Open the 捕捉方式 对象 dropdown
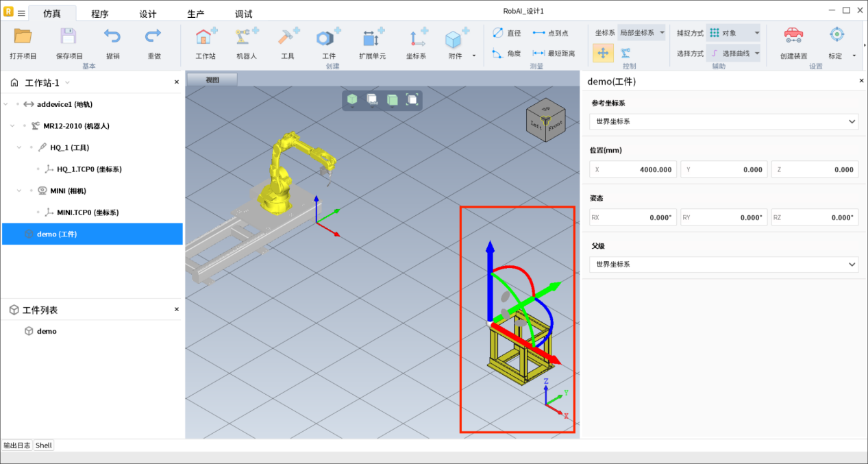The width and height of the screenshot is (868, 464). pos(734,33)
